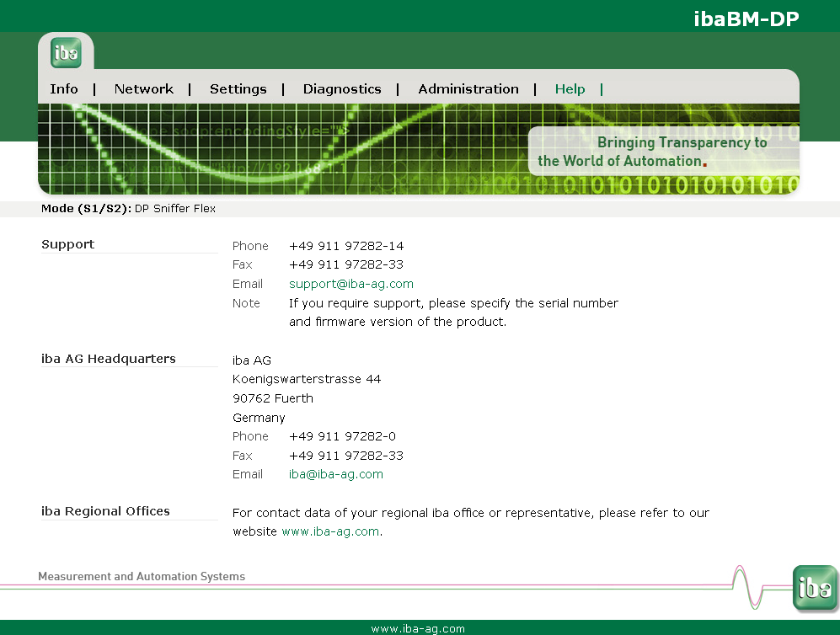Click the support@iba-ag.com email link
The width and height of the screenshot is (840, 635).
click(350, 284)
